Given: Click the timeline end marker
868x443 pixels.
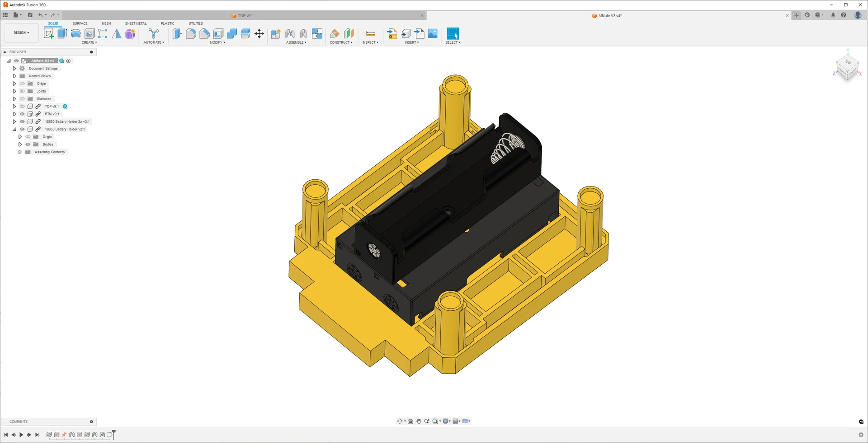Looking at the screenshot, I should (113, 434).
